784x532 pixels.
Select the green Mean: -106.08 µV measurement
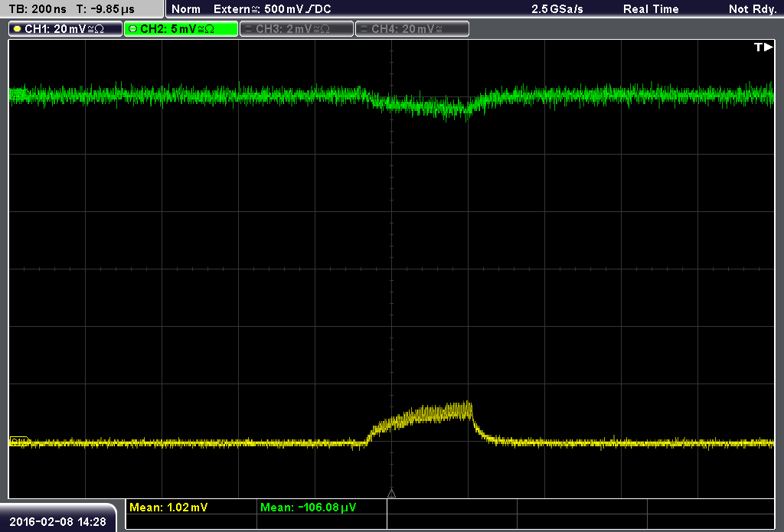pyautogui.click(x=308, y=508)
